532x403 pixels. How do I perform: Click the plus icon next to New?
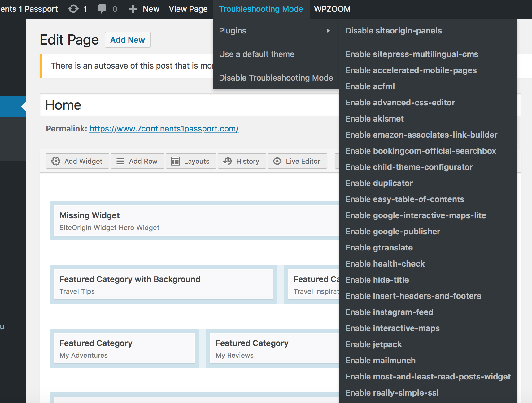(133, 9)
